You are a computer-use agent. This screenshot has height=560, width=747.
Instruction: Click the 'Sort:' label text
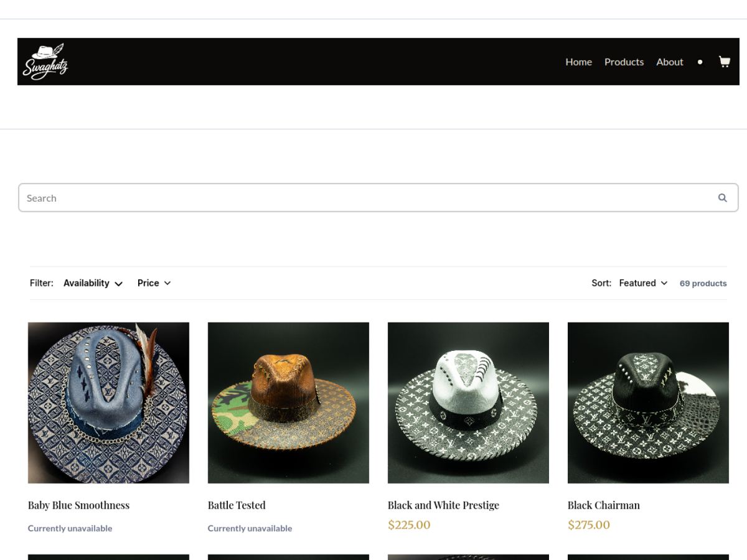coord(601,283)
